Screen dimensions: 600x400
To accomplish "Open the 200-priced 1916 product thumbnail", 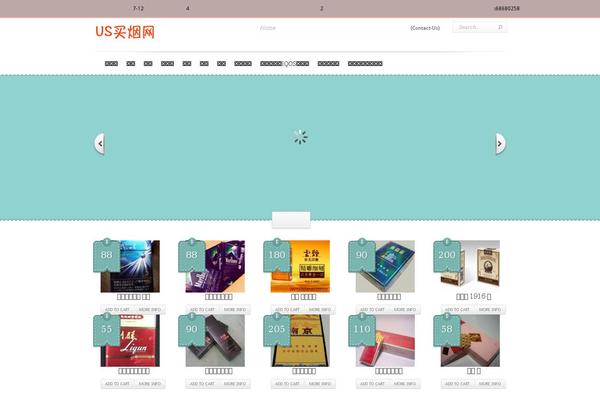I will (x=470, y=264).
